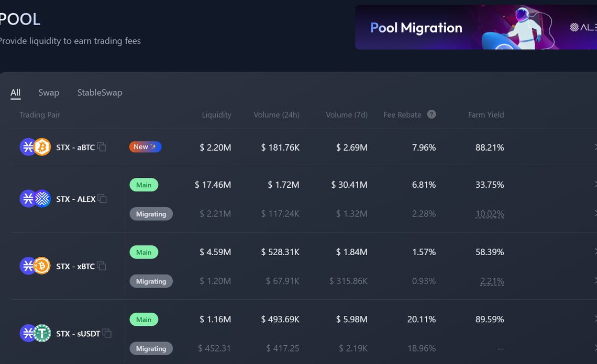Switch to the Swap tab
The width and height of the screenshot is (597, 364).
tap(49, 93)
